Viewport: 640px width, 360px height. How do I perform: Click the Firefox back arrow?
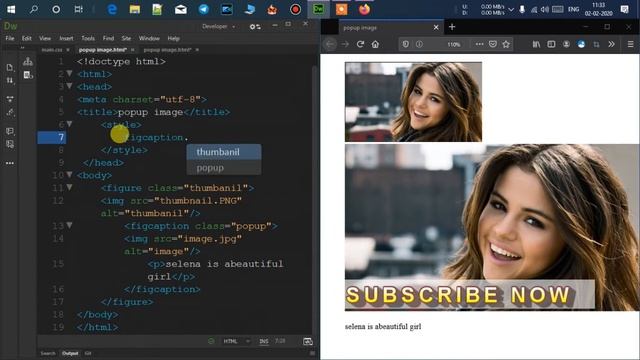click(x=330, y=44)
